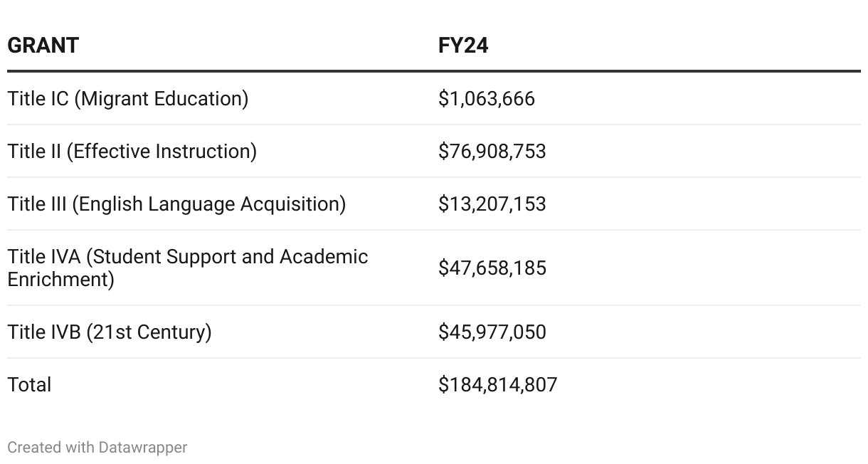Click the $45,977,050 amount
This screenshot has width=868, height=464.
pyautogui.click(x=492, y=332)
